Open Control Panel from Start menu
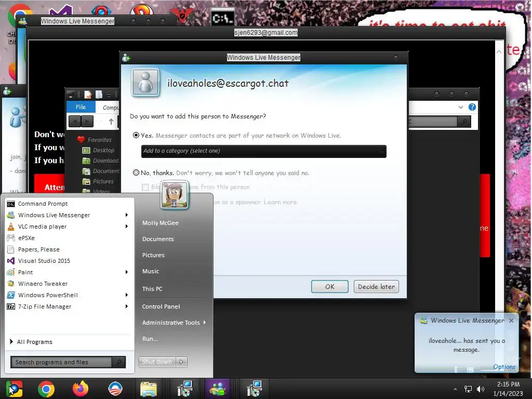The image size is (532, 399). [161, 307]
